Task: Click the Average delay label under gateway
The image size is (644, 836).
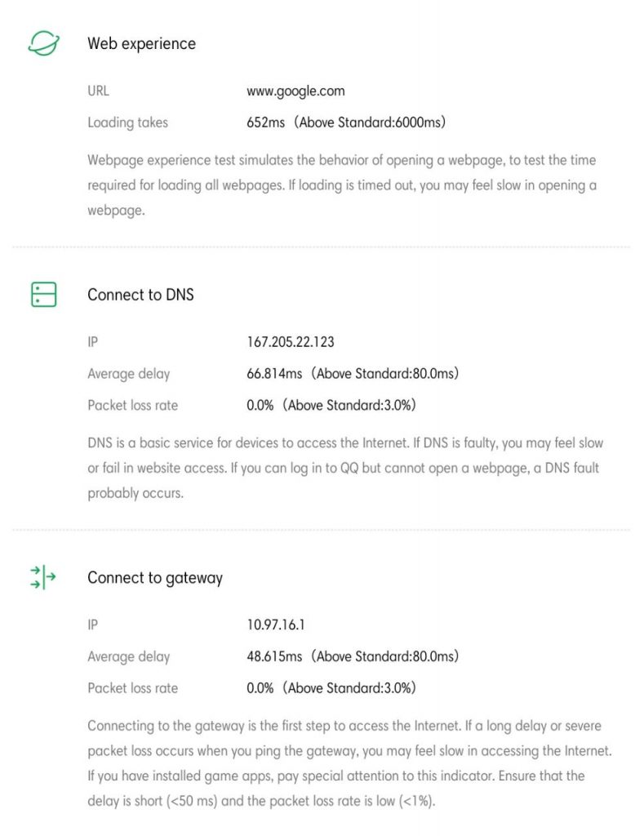Action: (x=129, y=656)
